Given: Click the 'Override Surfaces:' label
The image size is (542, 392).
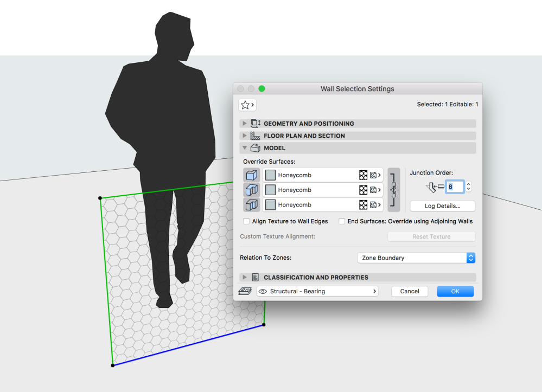Looking at the screenshot, I should 269,162.
